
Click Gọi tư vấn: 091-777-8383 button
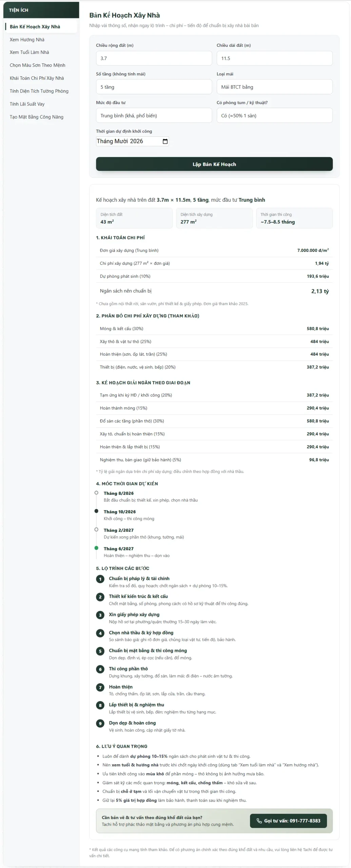click(x=288, y=821)
